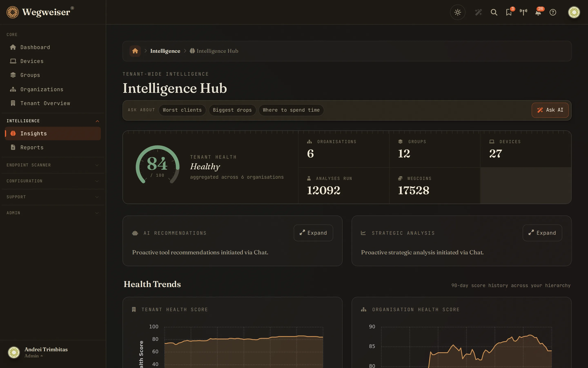Click the Organizations sitemap icon in sidebar

point(13,89)
